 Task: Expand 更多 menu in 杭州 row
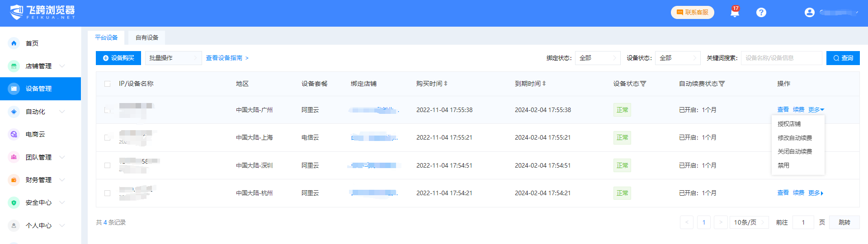tap(816, 193)
